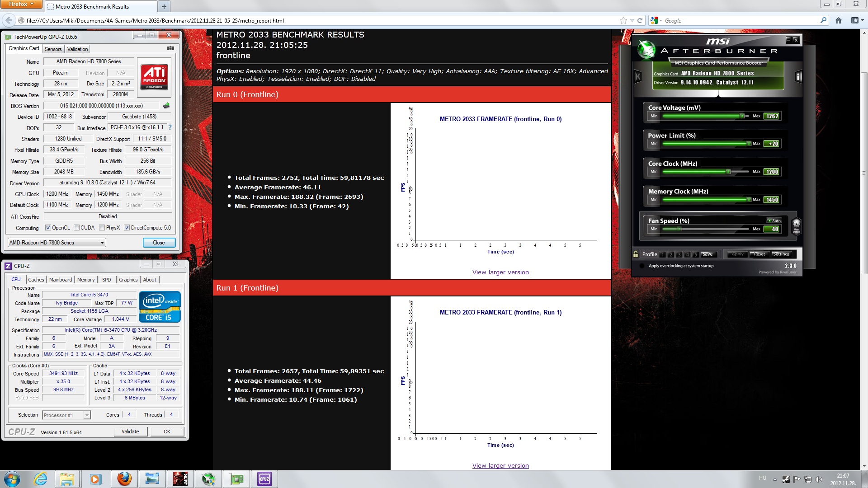Click the fan User Define gear icon
This screenshot has height=488, width=868.
tap(797, 225)
